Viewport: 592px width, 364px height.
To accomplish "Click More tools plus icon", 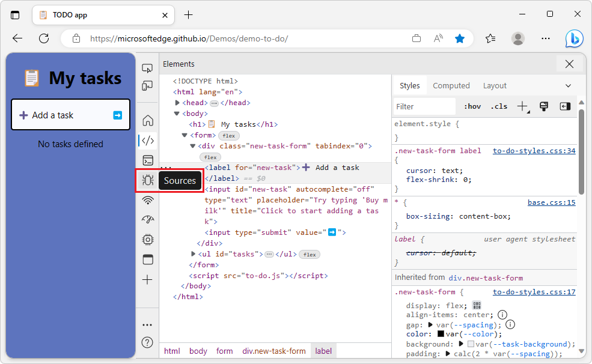I will (x=147, y=280).
